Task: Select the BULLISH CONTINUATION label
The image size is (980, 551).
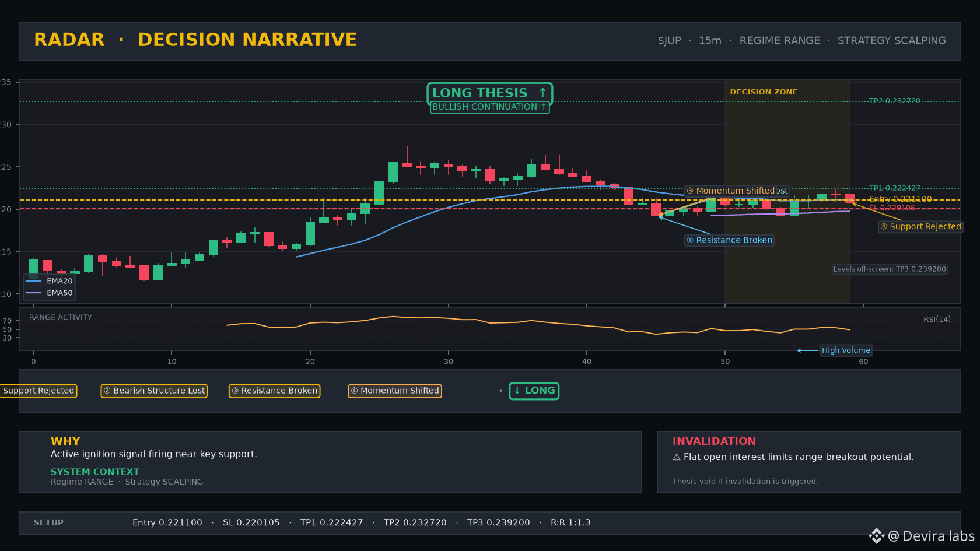Action: 489,107
